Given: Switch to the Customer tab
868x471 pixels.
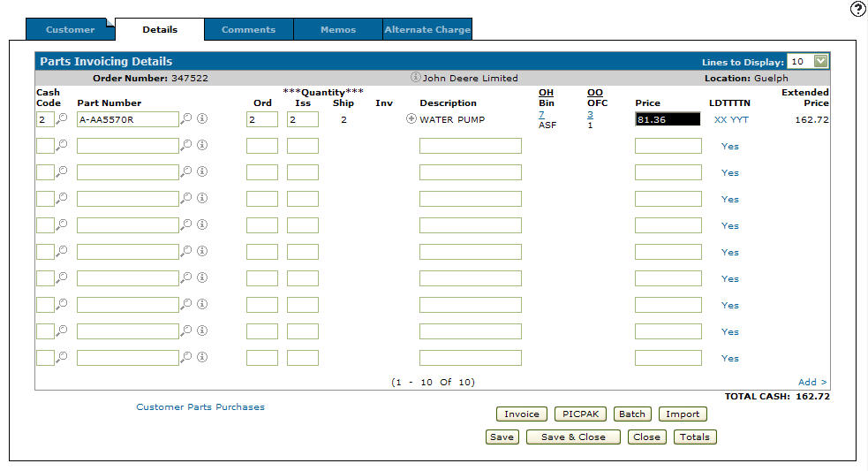Looking at the screenshot, I should [x=70, y=29].
